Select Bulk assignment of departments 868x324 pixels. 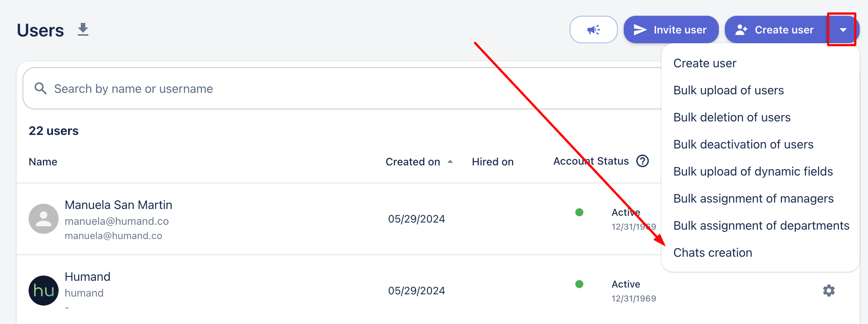(761, 226)
